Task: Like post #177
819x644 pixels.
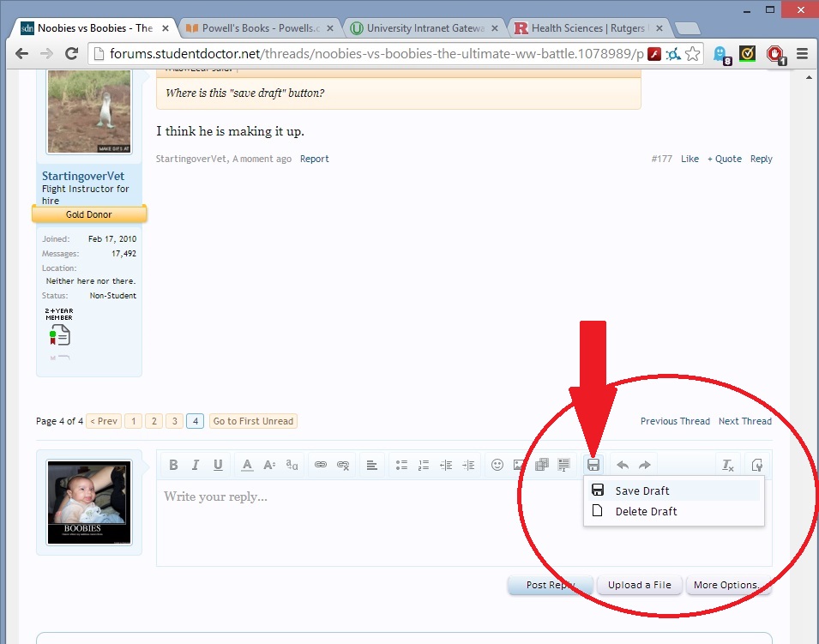Action: (690, 159)
